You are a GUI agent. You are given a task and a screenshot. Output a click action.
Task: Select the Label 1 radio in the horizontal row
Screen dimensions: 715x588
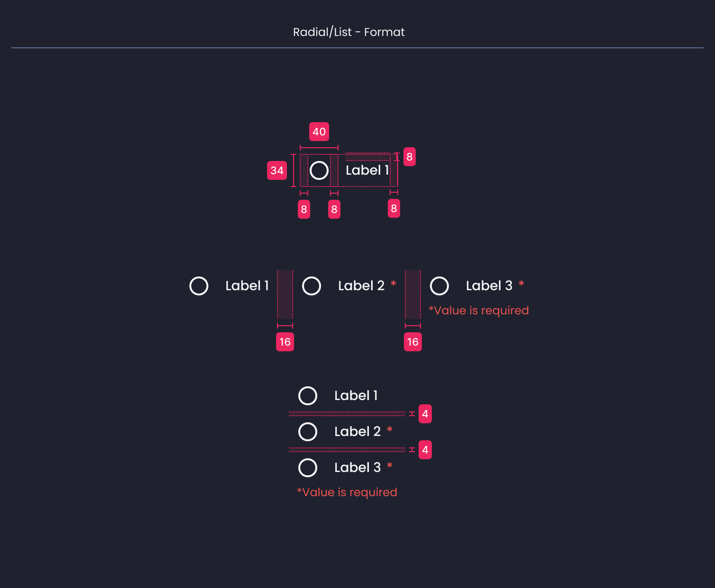(x=199, y=285)
